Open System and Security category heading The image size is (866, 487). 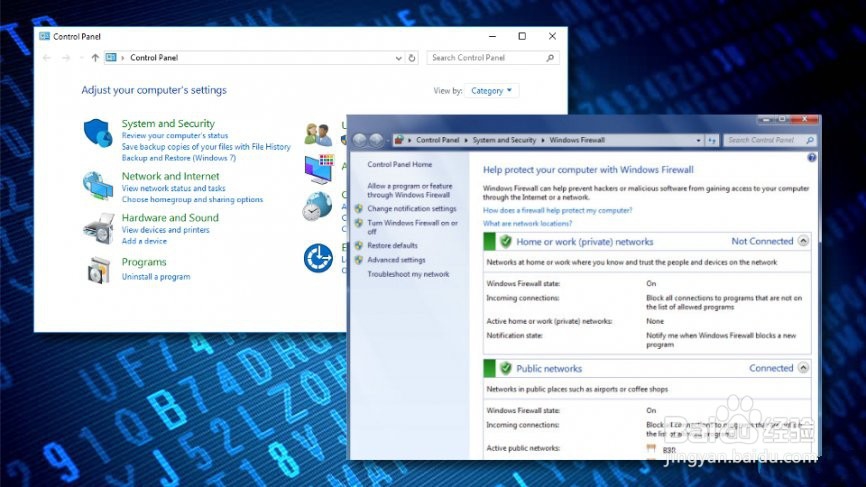coord(168,124)
